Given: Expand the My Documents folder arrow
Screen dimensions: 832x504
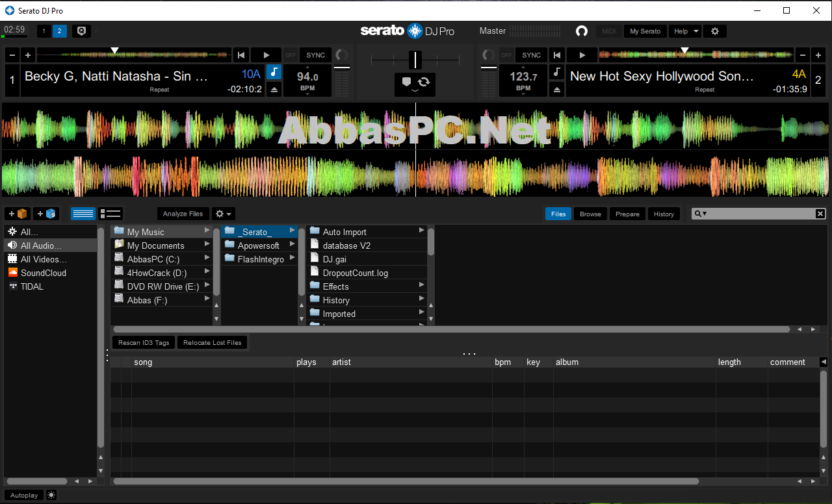Looking at the screenshot, I should point(207,245).
